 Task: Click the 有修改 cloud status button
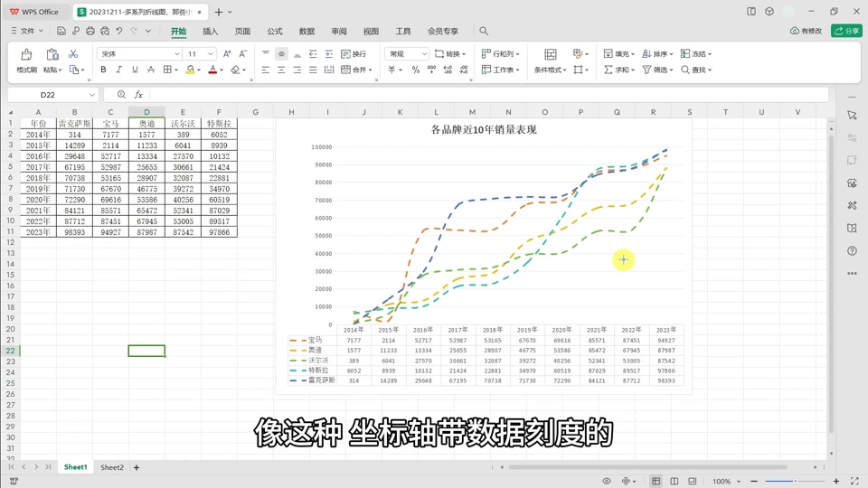(x=806, y=31)
